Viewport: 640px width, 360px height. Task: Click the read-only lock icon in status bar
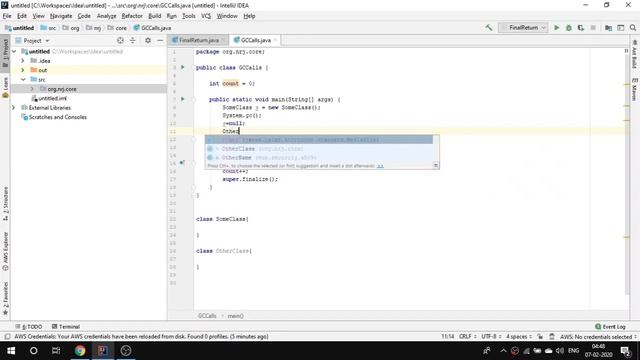point(540,337)
